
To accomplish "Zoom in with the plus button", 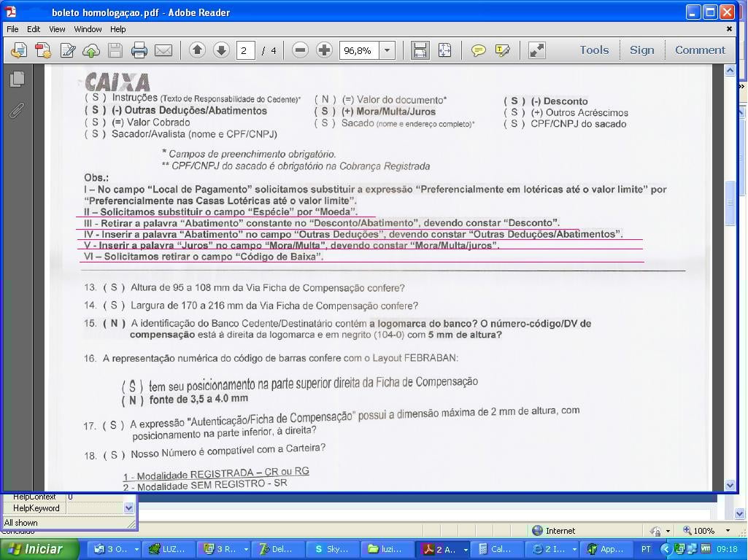I will pyautogui.click(x=324, y=50).
